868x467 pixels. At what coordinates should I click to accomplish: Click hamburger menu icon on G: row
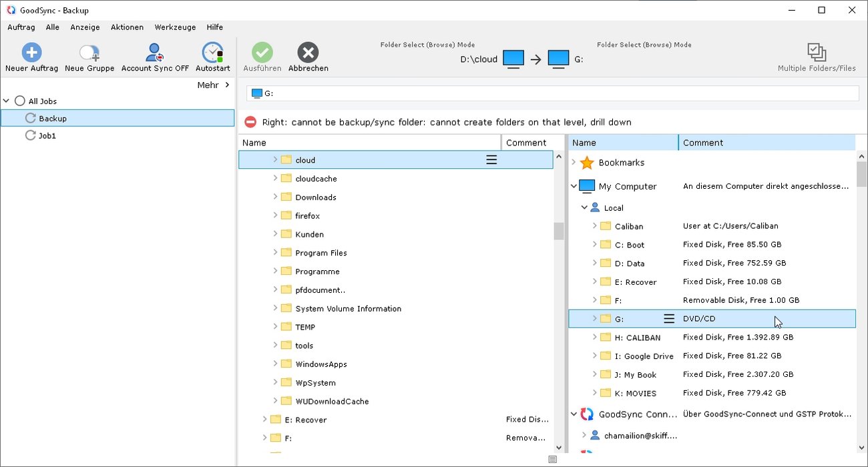coord(668,319)
